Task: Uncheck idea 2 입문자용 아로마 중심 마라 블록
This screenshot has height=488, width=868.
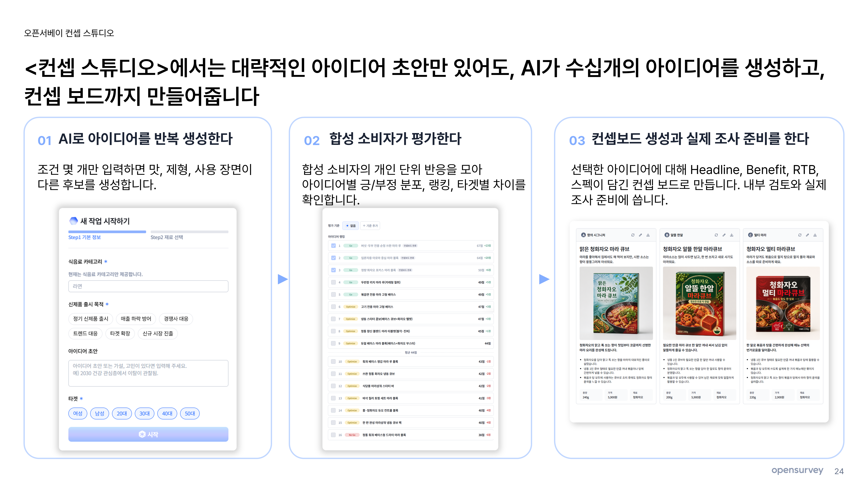Action: [x=333, y=258]
